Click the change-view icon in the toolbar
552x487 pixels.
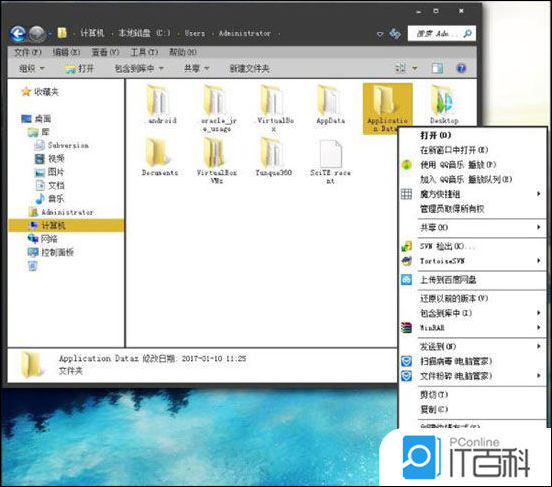point(401,68)
